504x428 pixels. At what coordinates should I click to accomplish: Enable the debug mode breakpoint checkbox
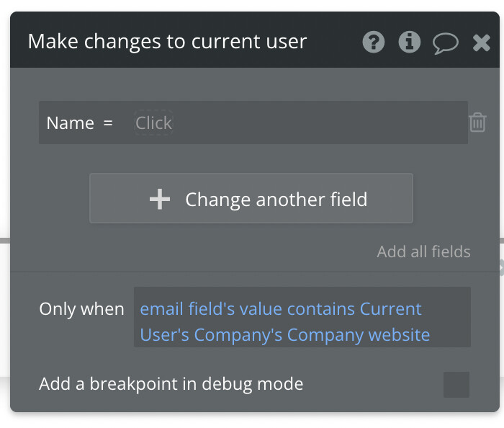pos(456,384)
